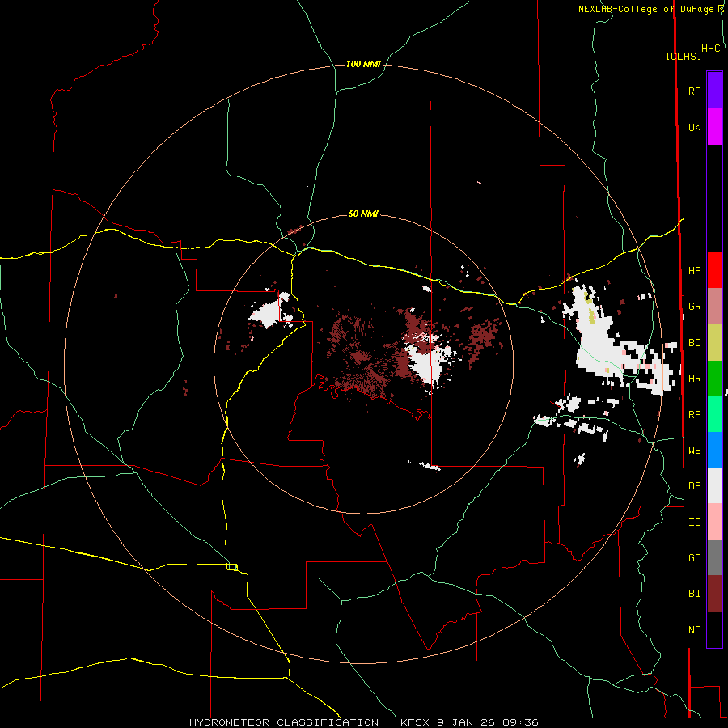Click the 'HHC' product code text

(710, 49)
